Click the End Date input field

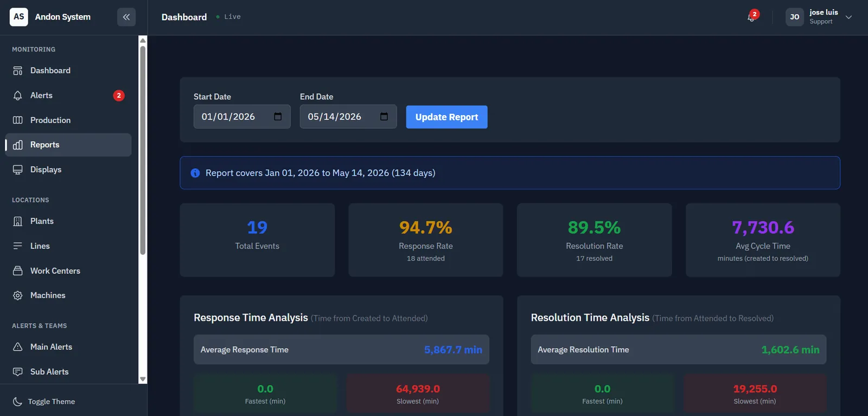click(348, 117)
